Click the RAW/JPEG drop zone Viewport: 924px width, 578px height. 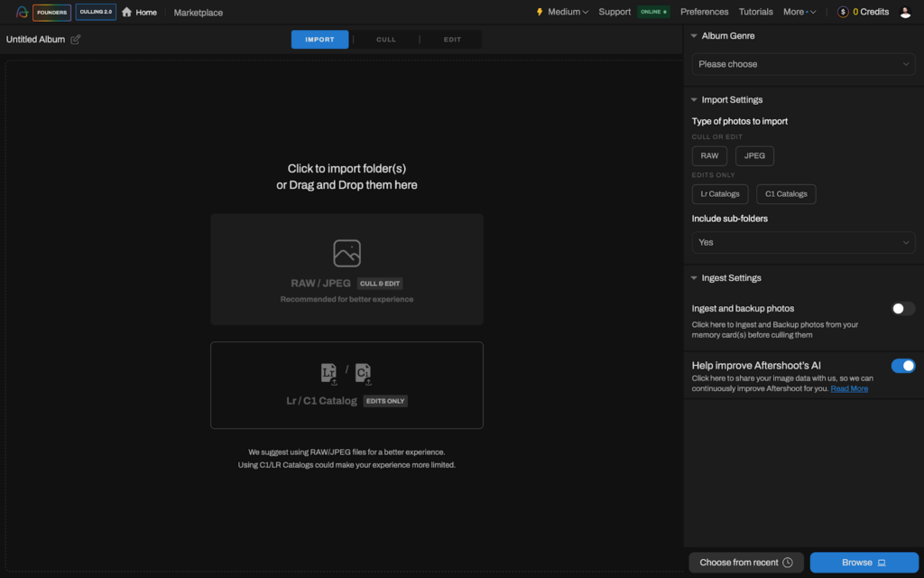[x=346, y=268]
